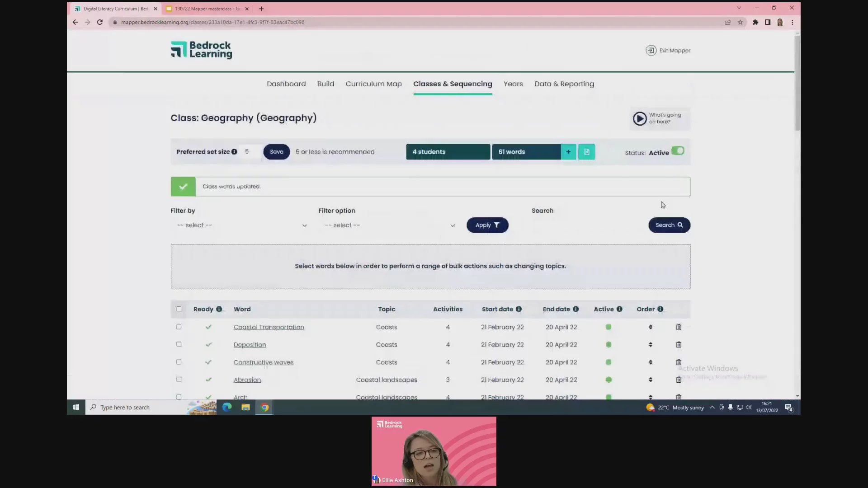Switch to the Mapper masterclass browser tab
This screenshot has width=868, height=488.
(207, 9)
